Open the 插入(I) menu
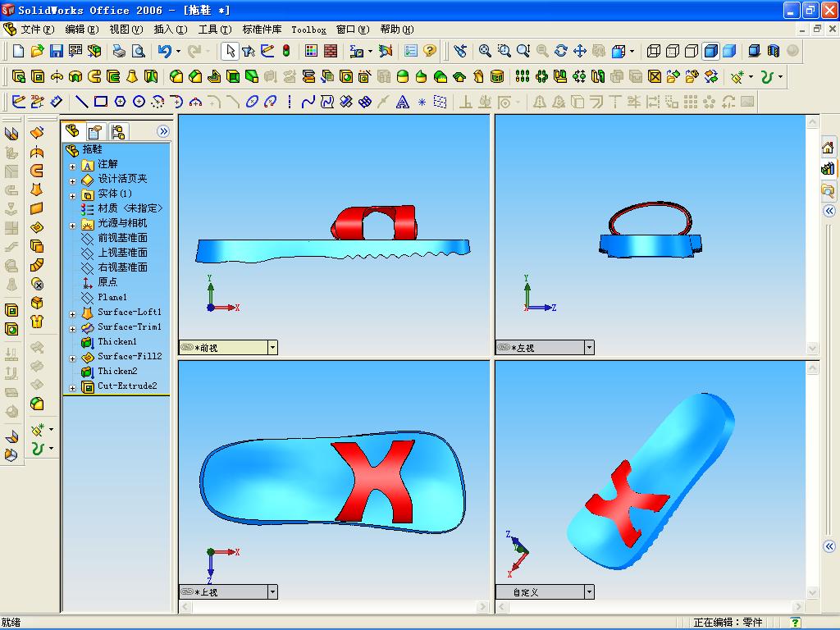The height and width of the screenshot is (630, 840). [x=171, y=30]
